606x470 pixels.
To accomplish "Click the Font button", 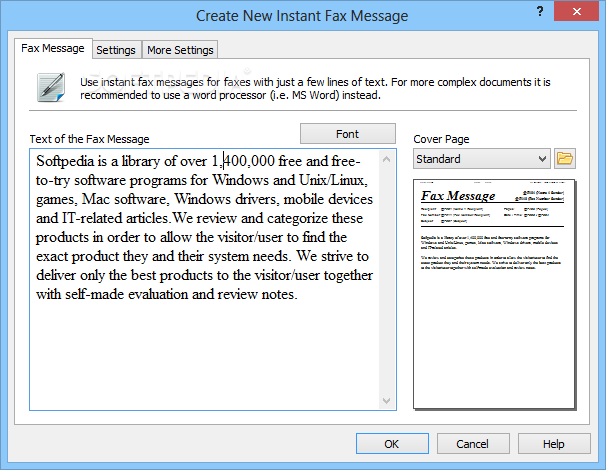I will [x=347, y=134].
